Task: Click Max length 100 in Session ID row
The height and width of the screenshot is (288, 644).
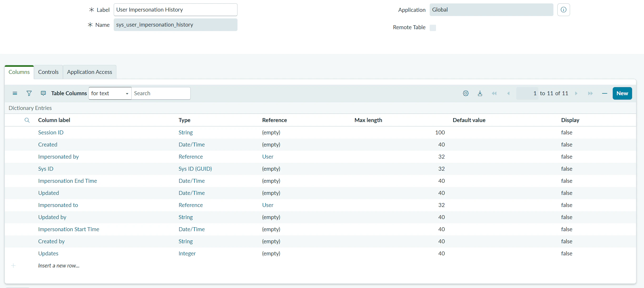Action: (x=440, y=133)
